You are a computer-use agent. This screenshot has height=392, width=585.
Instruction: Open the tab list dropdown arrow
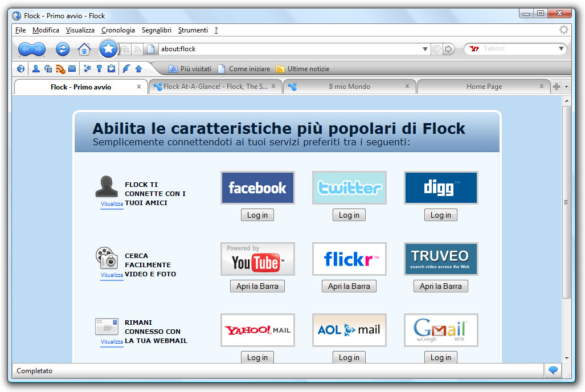(566, 87)
